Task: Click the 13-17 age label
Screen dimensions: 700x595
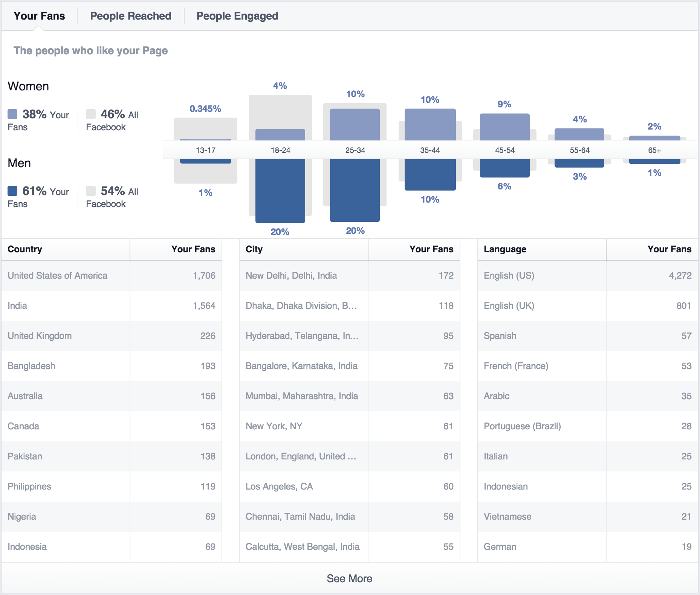Action: coord(206,150)
